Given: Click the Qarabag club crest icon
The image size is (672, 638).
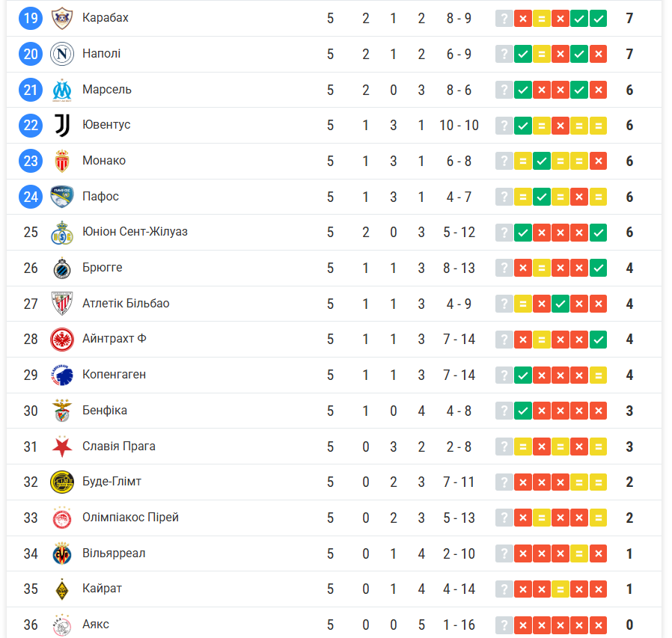Looking at the screenshot, I should (61, 18).
